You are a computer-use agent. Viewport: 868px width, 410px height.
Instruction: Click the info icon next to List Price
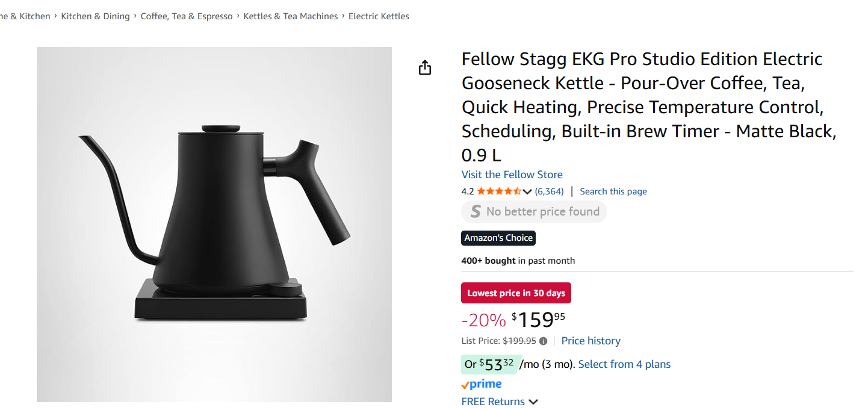tap(543, 341)
